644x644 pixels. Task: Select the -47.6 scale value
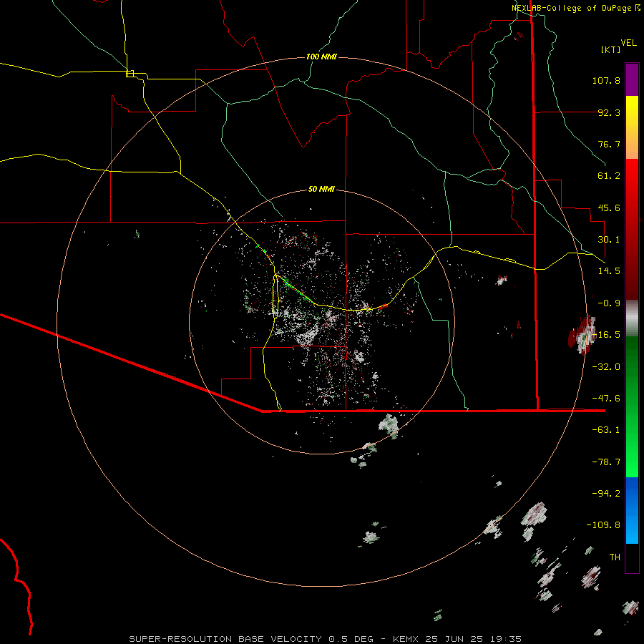tap(606, 399)
